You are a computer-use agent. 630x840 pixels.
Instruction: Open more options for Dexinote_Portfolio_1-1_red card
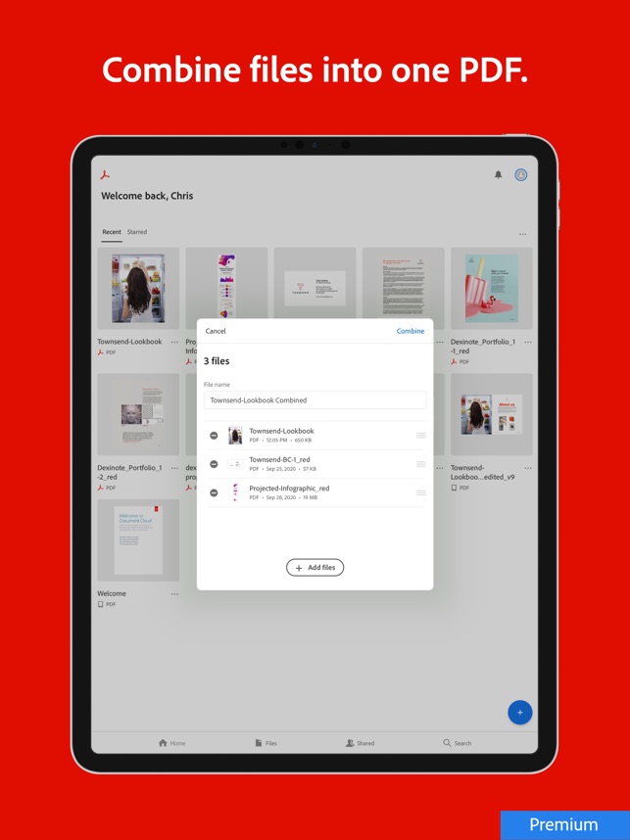point(528,343)
